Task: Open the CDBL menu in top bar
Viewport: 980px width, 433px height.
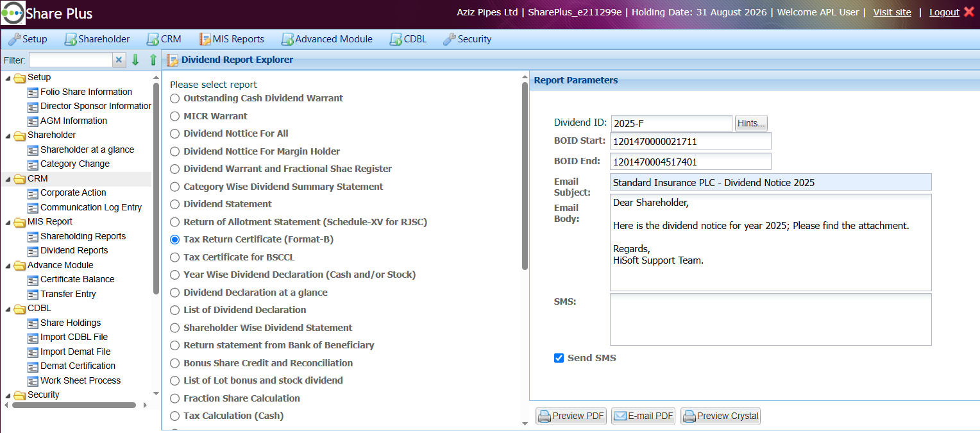Action: [x=407, y=39]
